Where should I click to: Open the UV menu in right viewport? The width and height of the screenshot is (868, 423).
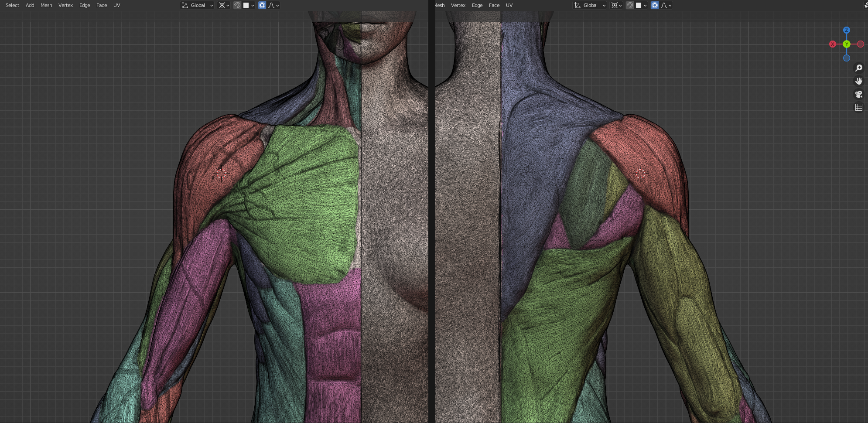click(x=509, y=5)
